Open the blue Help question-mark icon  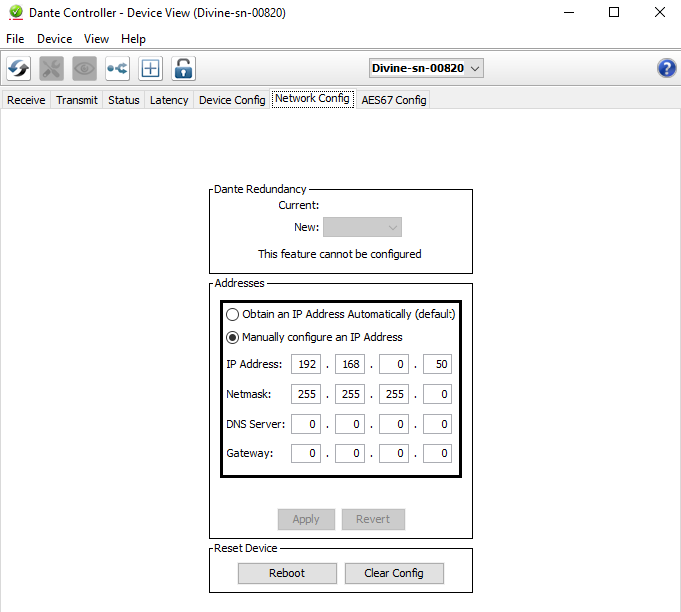[x=667, y=68]
